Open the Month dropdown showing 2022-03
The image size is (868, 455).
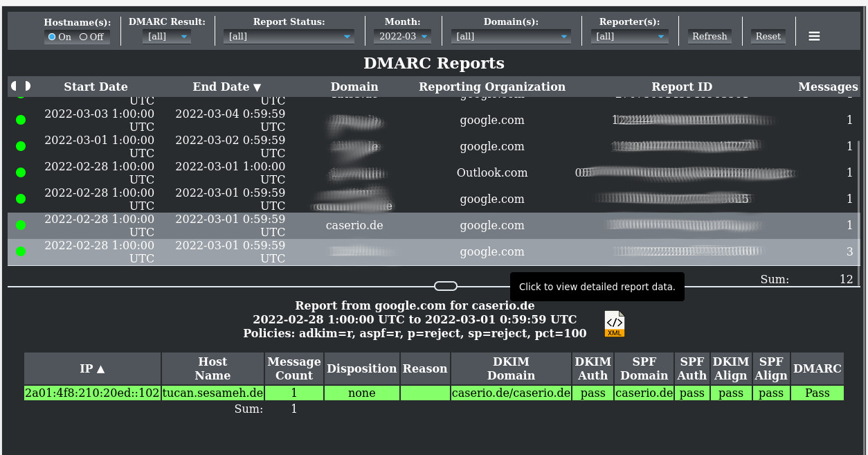(x=402, y=36)
